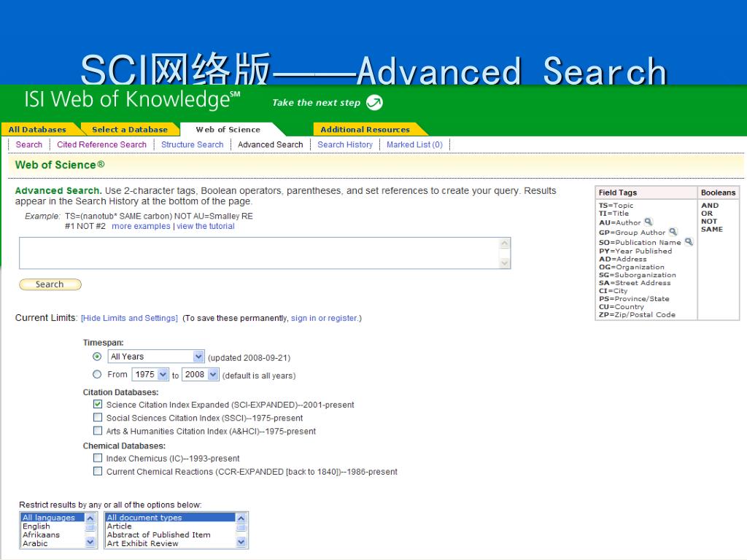The width and height of the screenshot is (747, 560).
Task: Click the yellow Search button
Action: (x=50, y=284)
